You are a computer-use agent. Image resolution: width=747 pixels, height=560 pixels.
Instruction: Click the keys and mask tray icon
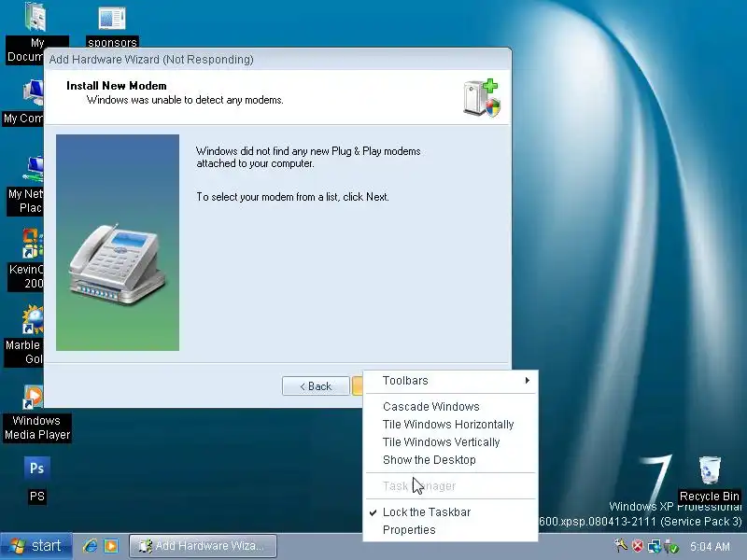click(x=620, y=546)
